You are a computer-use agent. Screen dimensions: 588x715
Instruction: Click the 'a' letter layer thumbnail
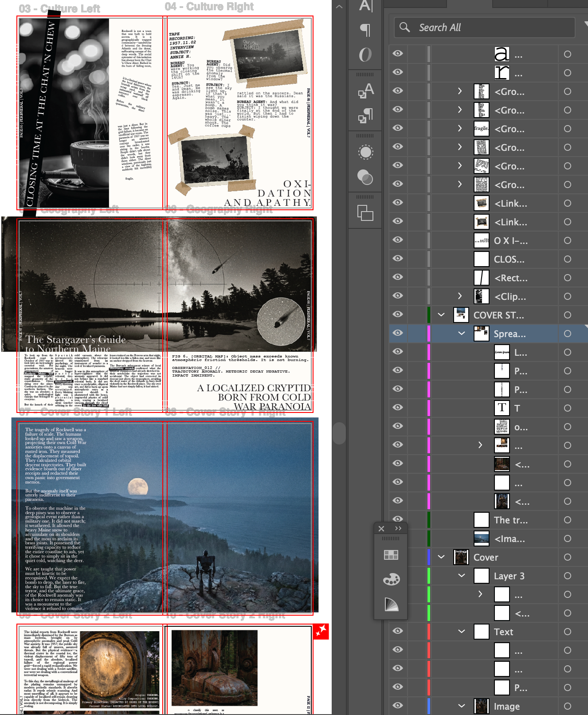click(x=502, y=54)
